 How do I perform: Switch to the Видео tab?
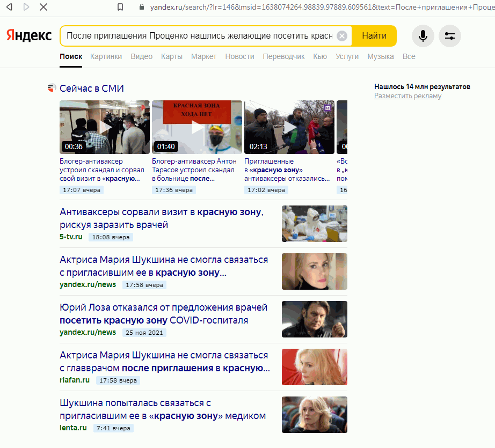pyautogui.click(x=141, y=56)
